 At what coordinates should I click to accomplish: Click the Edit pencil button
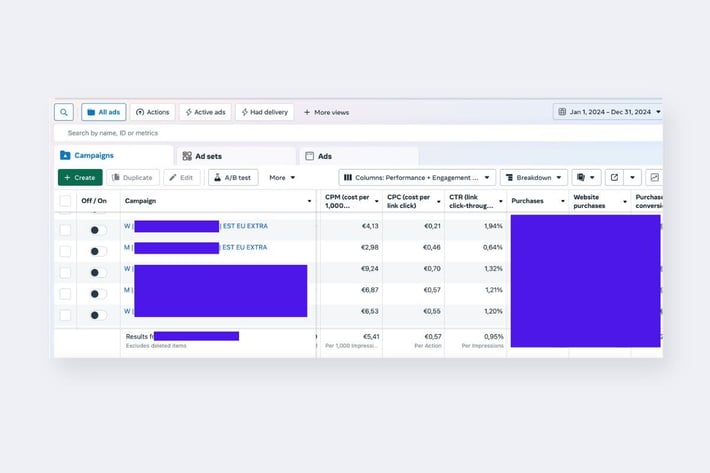[x=182, y=177]
